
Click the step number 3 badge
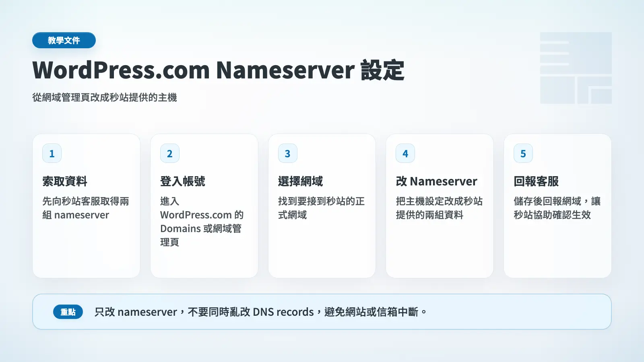click(288, 153)
